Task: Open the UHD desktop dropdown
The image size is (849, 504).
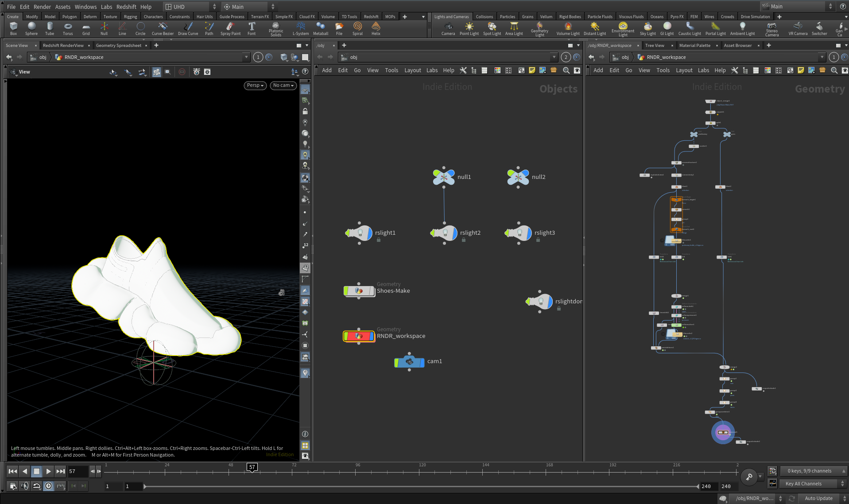Action: click(191, 7)
